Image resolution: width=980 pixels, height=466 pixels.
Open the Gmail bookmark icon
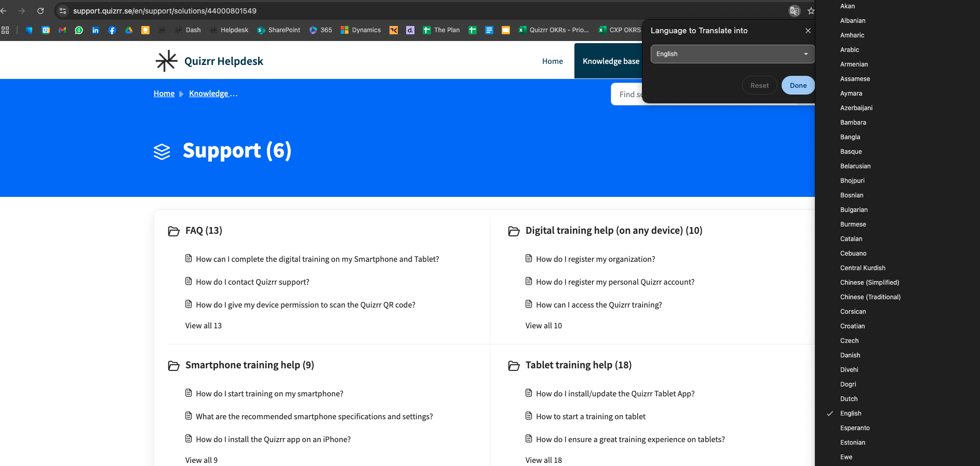pos(62,30)
